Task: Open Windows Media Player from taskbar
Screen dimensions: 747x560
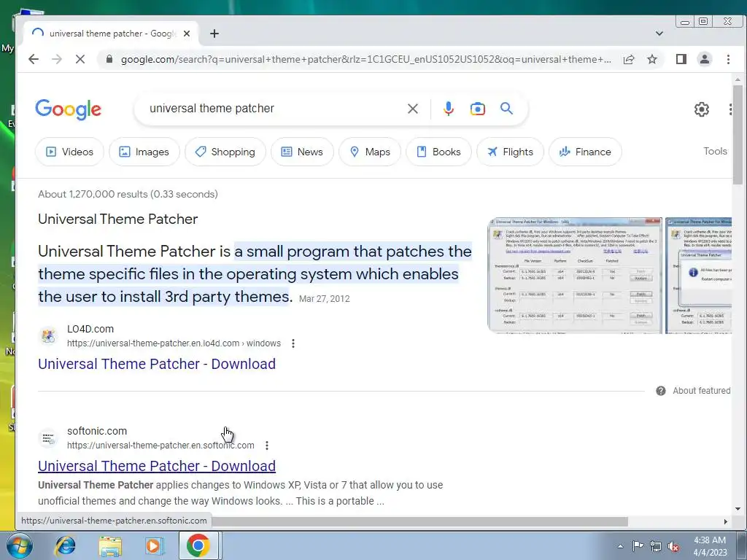Action: coord(155,545)
